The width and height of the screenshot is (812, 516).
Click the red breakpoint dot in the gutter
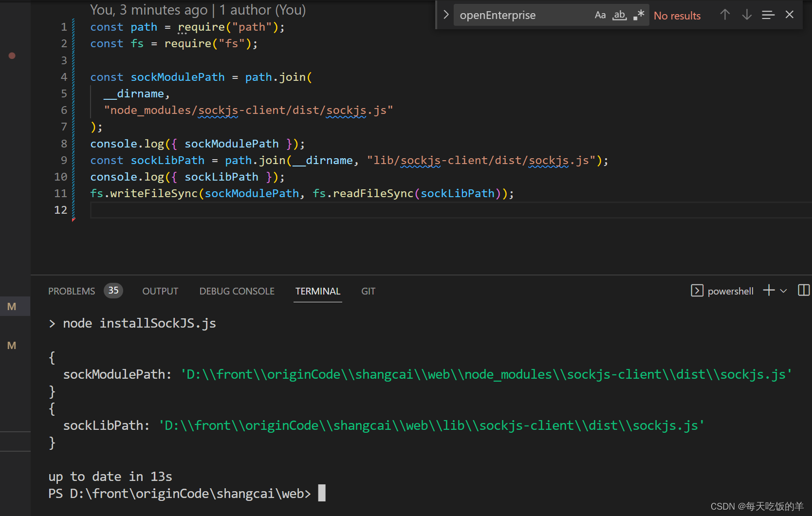(12, 55)
